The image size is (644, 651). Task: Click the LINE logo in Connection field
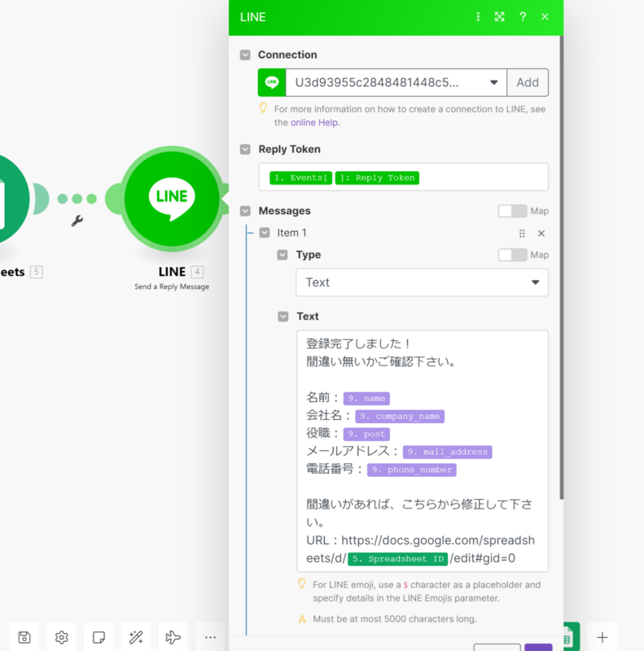(272, 82)
